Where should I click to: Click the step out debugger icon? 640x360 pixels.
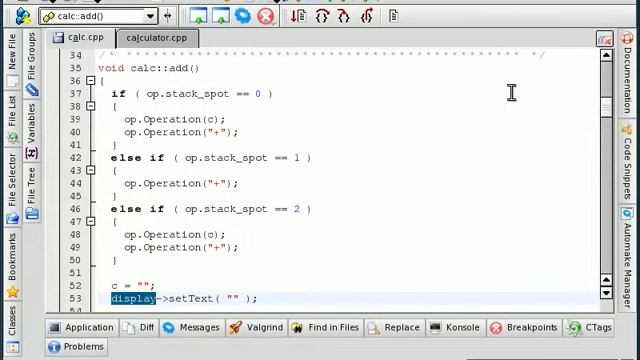point(367,16)
